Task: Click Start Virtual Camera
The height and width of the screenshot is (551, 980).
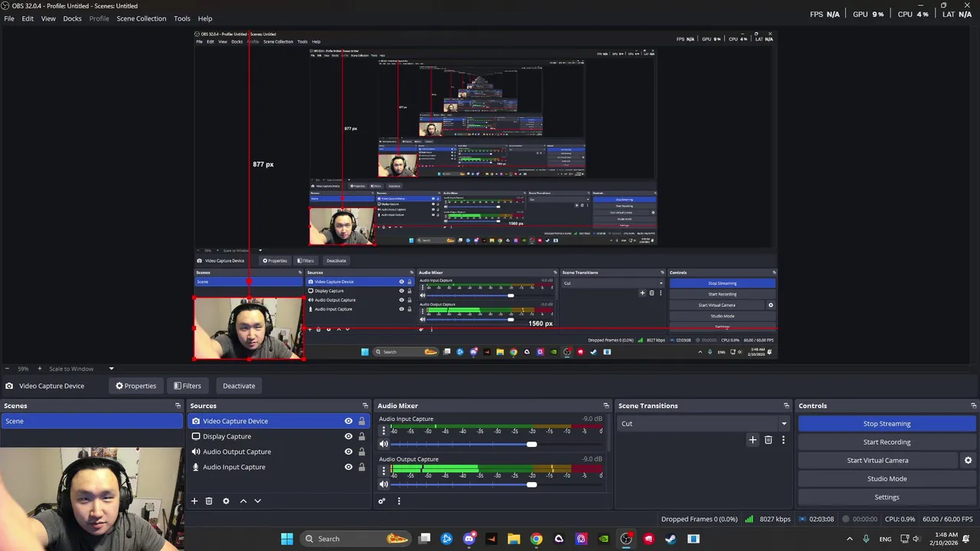Action: (877, 461)
